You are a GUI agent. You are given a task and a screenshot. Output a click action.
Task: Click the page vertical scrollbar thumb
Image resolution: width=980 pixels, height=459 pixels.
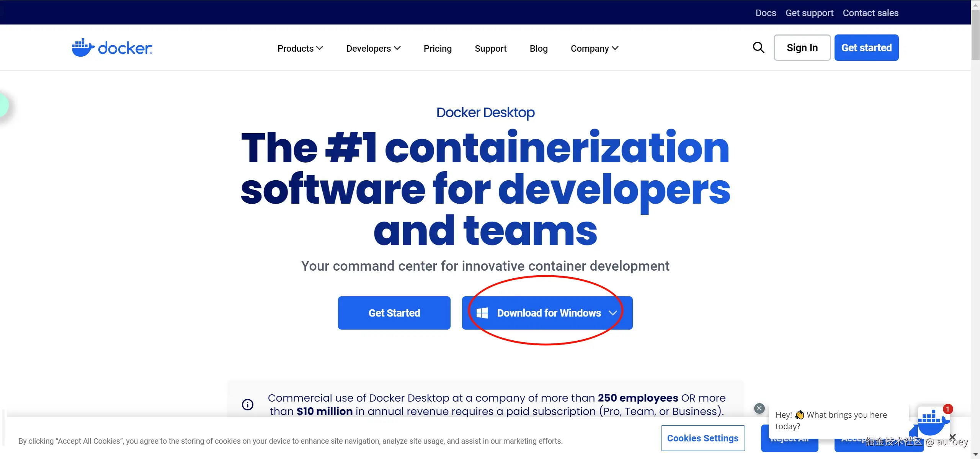pos(975,34)
